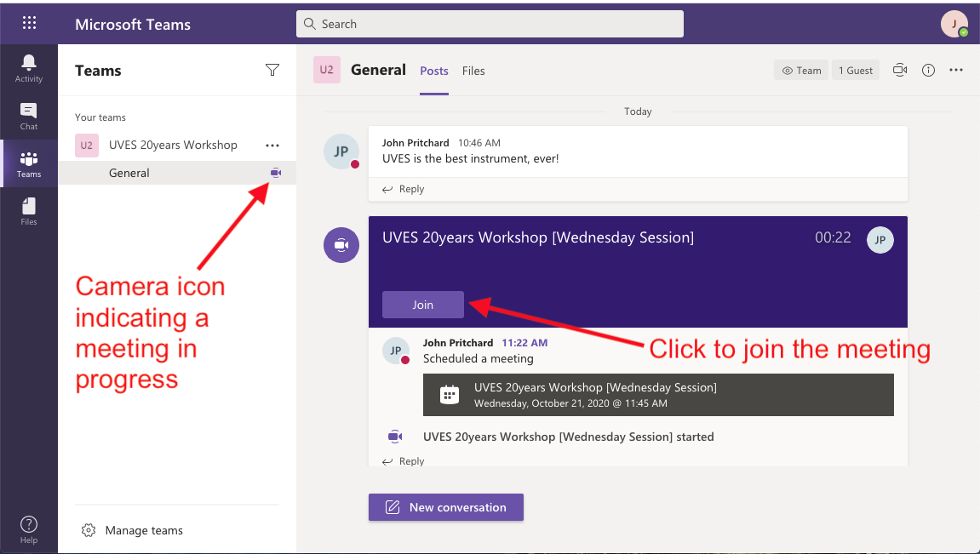Switch to the Files tab
The height and width of the screenshot is (554, 980).
[x=473, y=71]
